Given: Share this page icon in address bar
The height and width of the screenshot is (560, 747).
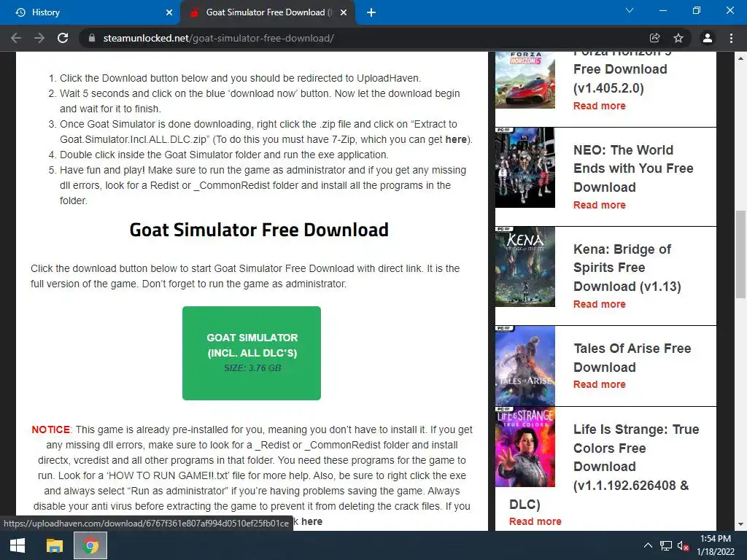Looking at the screenshot, I should tap(655, 38).
